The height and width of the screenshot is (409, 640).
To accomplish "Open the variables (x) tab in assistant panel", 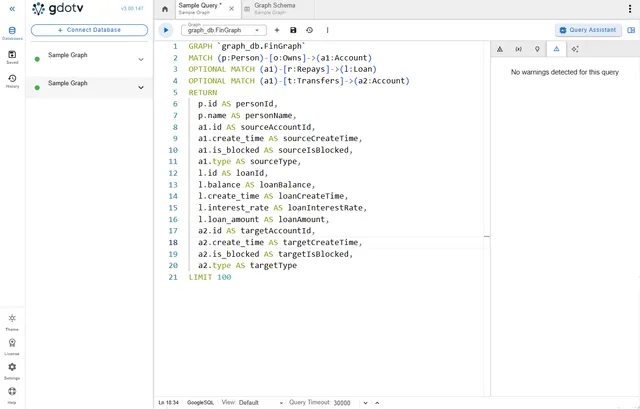I will pyautogui.click(x=518, y=49).
